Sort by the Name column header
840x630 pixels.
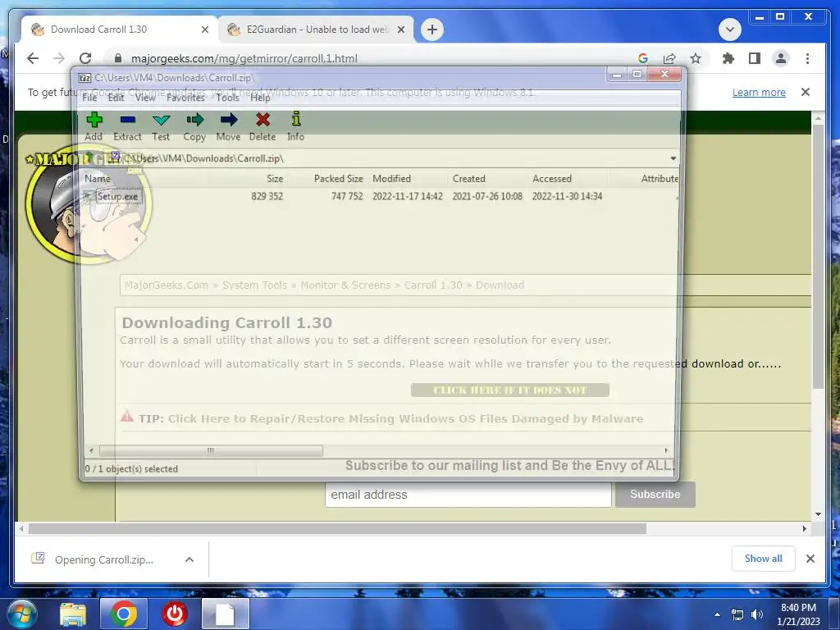coord(98,178)
